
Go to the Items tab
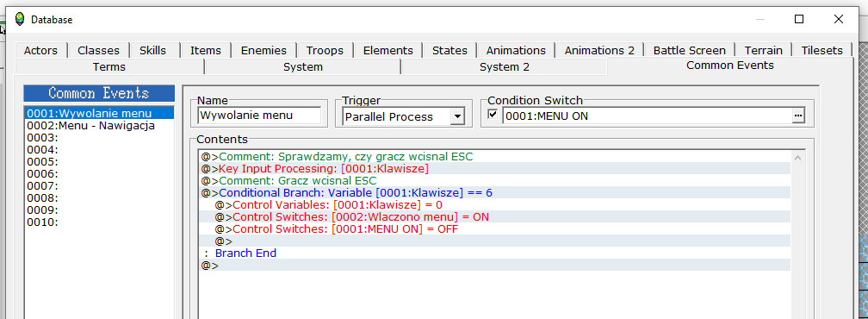click(205, 50)
